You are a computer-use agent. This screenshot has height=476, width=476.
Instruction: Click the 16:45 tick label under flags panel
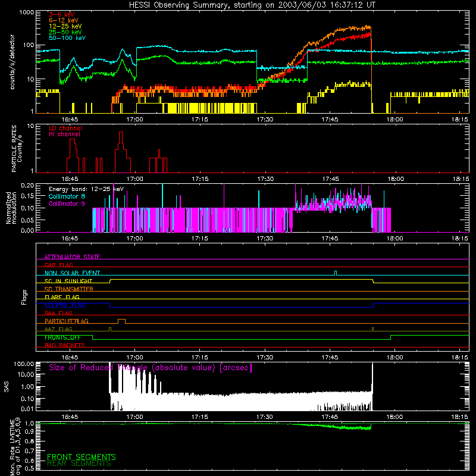70,358
